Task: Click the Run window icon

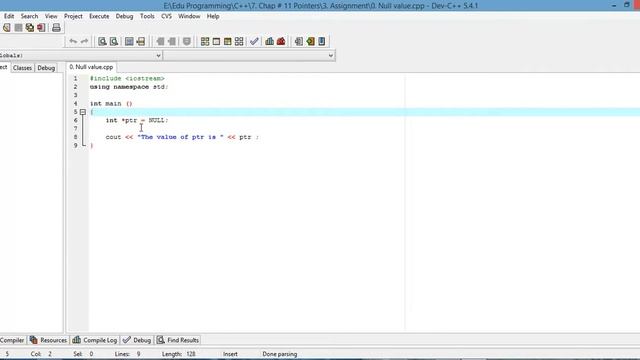Action: (216, 41)
